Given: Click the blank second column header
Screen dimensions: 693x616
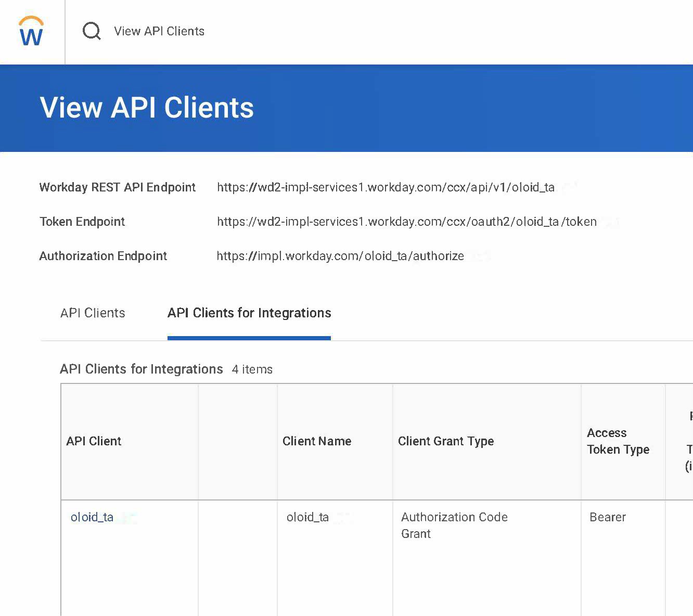Looking at the screenshot, I should (238, 442).
